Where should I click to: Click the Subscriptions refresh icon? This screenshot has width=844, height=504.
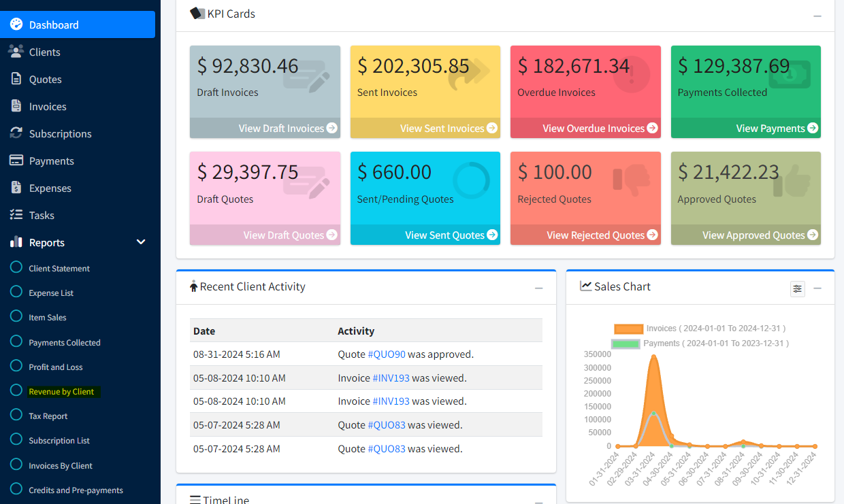pos(16,133)
